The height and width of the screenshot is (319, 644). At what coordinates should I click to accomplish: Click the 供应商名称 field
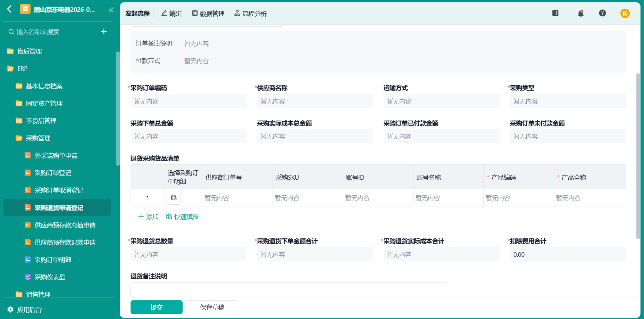pyautogui.click(x=315, y=101)
